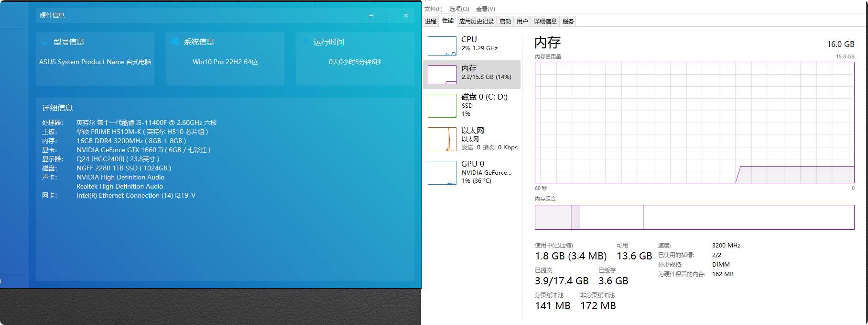868x325 pixels.
Task: Click the 已缓存 value 3.6 GB
Action: click(613, 281)
